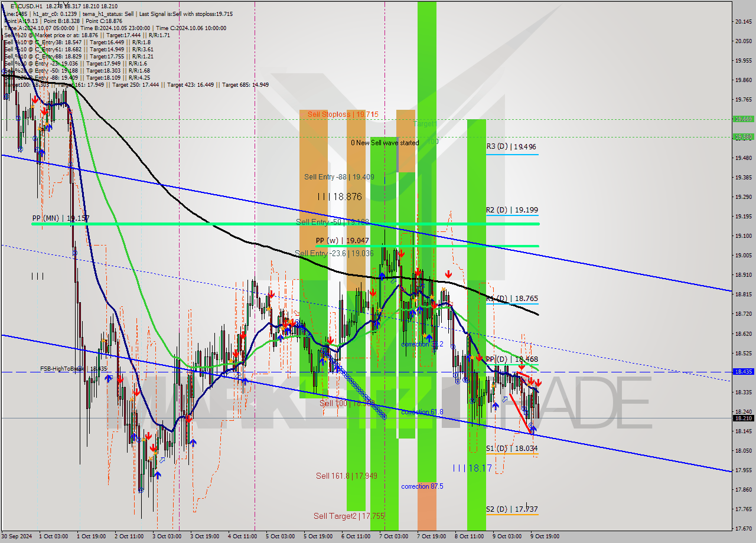This screenshot has width=756, height=543.
Task: Click the I I I 18.876 label
Action: pos(340,197)
